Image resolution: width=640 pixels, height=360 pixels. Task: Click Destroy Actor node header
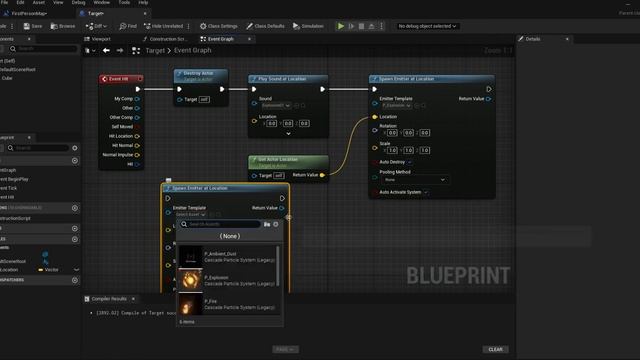[x=201, y=76]
